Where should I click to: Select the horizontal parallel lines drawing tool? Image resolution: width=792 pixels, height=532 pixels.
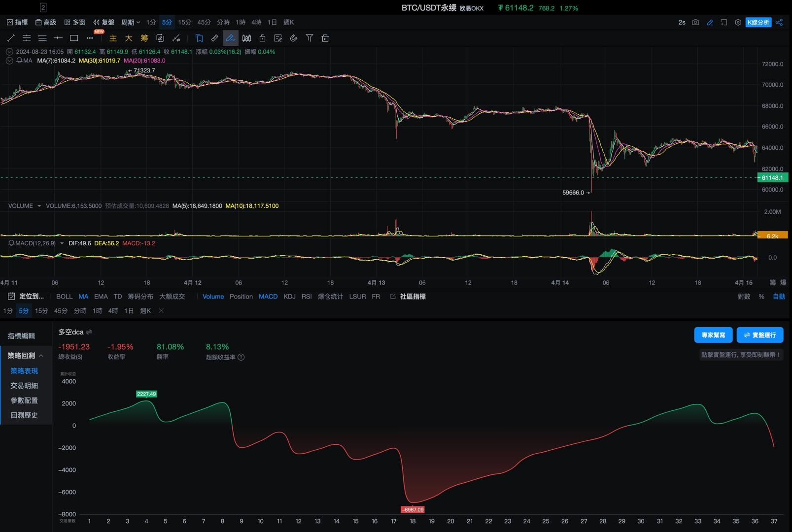click(x=27, y=38)
